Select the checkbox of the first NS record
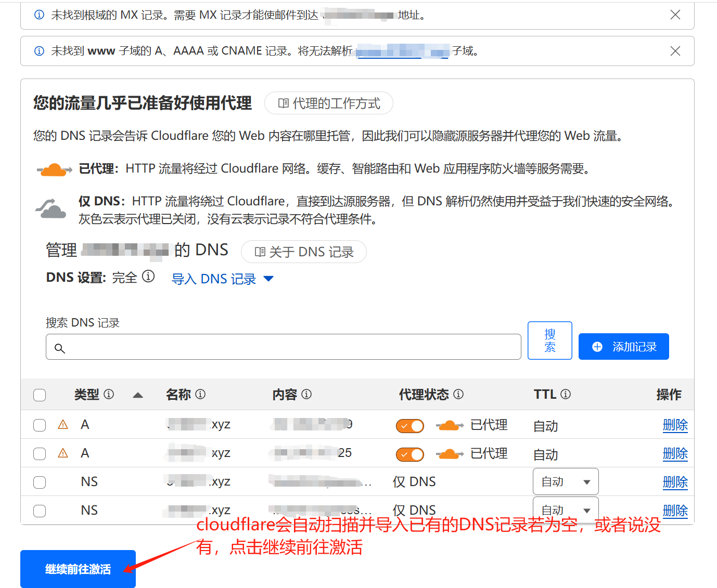The image size is (717, 588). point(40,482)
